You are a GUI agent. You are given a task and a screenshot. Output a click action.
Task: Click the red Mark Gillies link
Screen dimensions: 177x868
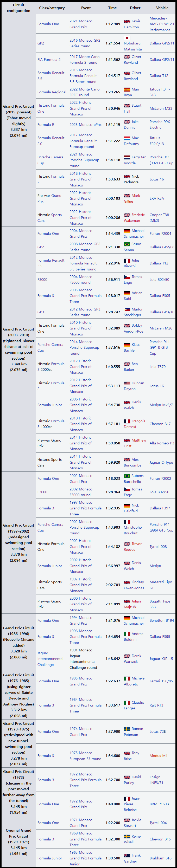[x=132, y=198]
